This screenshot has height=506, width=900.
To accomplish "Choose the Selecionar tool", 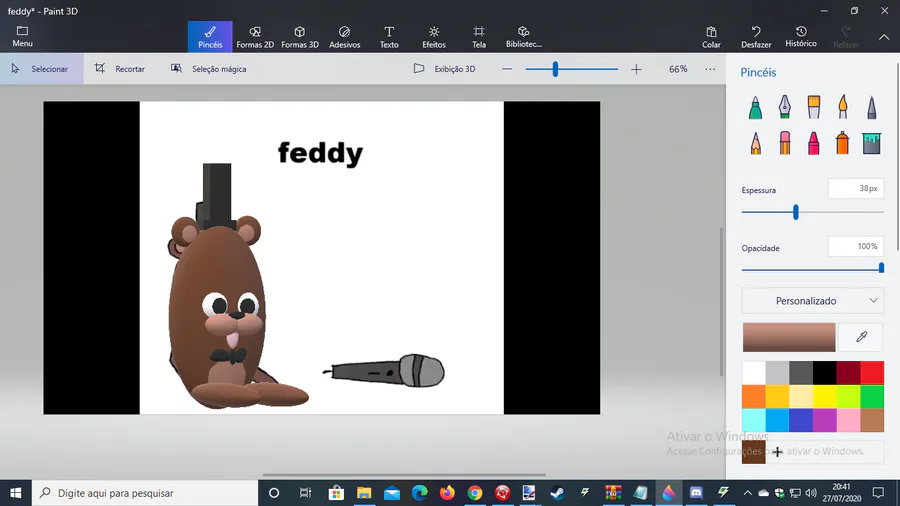I will click(41, 69).
